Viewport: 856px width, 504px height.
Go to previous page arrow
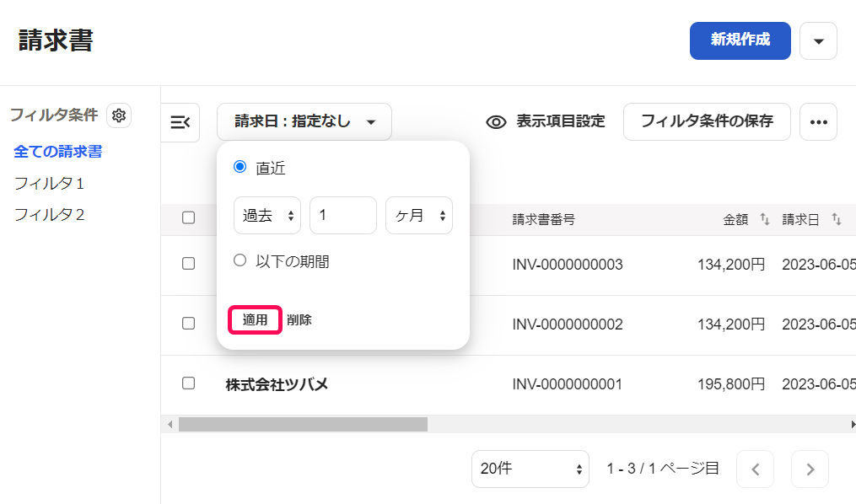[x=755, y=469]
